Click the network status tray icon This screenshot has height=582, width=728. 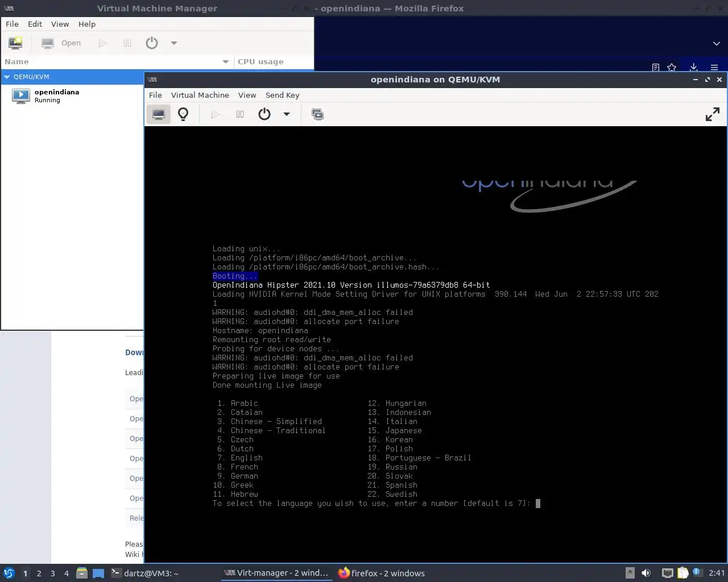click(x=668, y=573)
